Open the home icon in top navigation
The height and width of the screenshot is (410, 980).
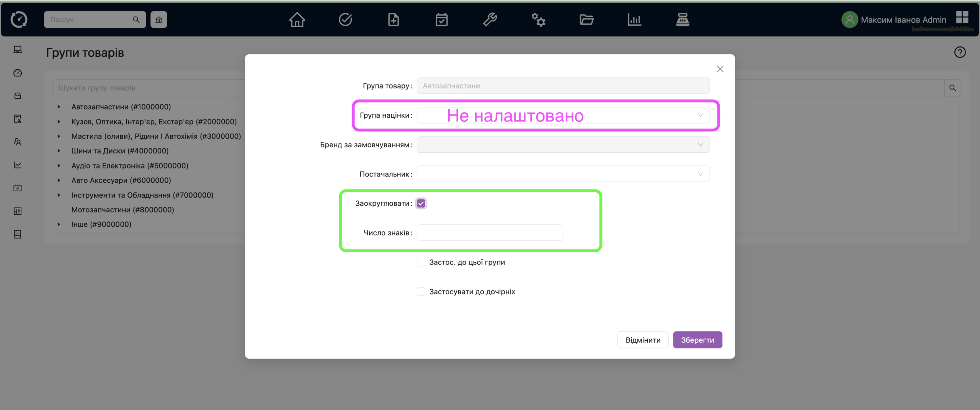click(297, 20)
